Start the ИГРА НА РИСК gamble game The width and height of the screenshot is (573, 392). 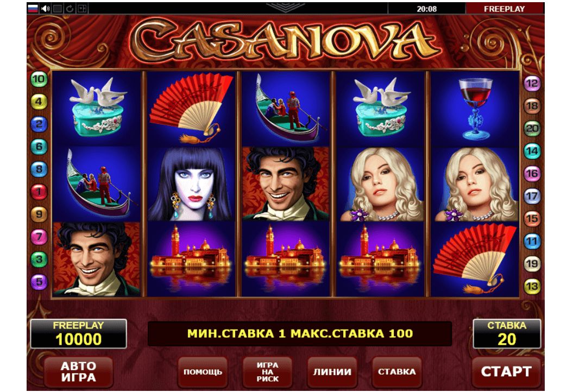(268, 372)
